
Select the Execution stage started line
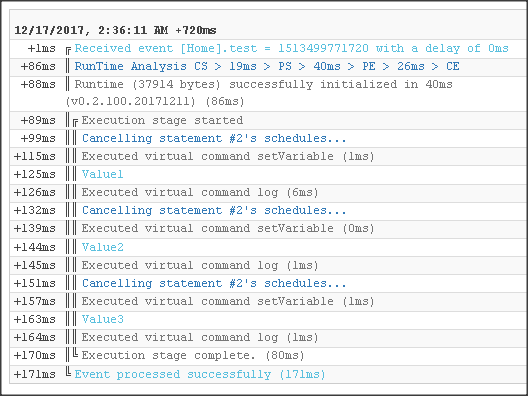click(x=162, y=120)
